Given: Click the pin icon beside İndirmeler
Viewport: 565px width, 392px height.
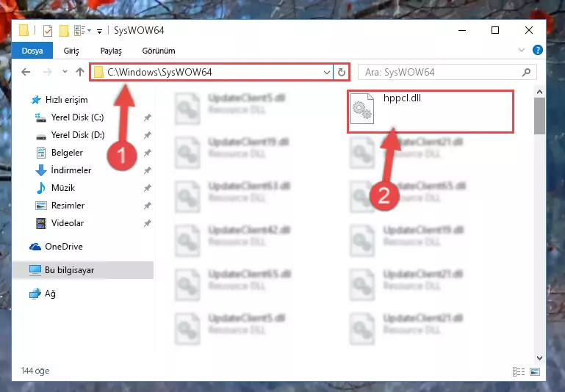Looking at the screenshot, I should [148, 170].
